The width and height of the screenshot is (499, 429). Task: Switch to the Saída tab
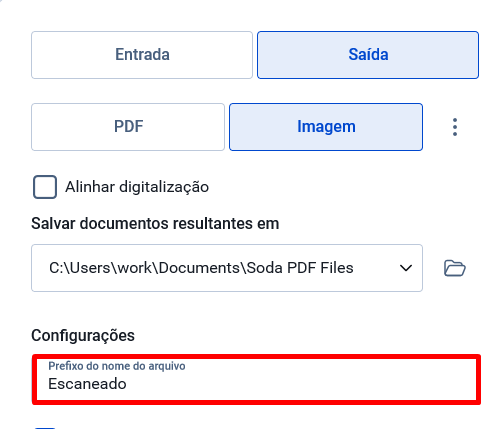[368, 55]
